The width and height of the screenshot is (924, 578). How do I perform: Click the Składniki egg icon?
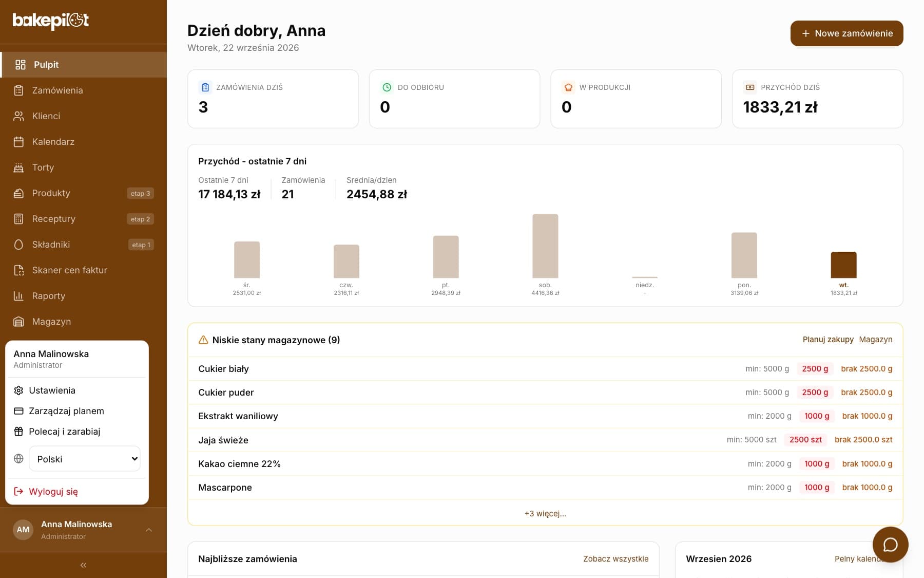coord(18,245)
